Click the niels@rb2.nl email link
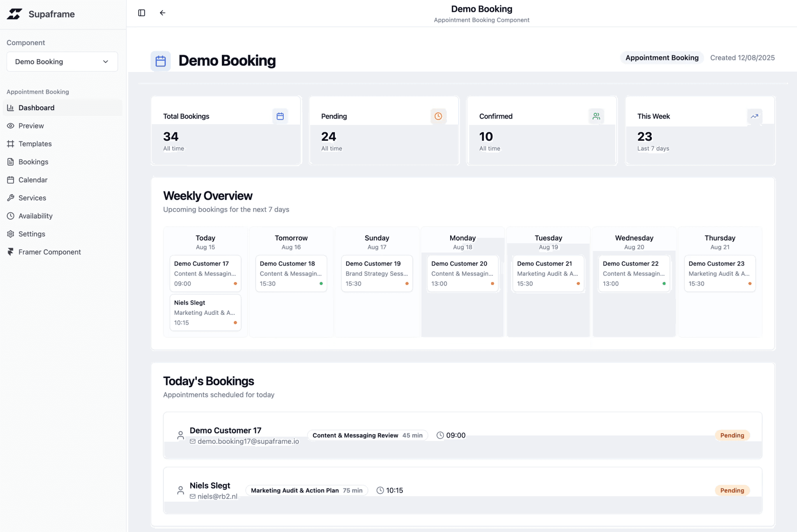 [x=217, y=496]
